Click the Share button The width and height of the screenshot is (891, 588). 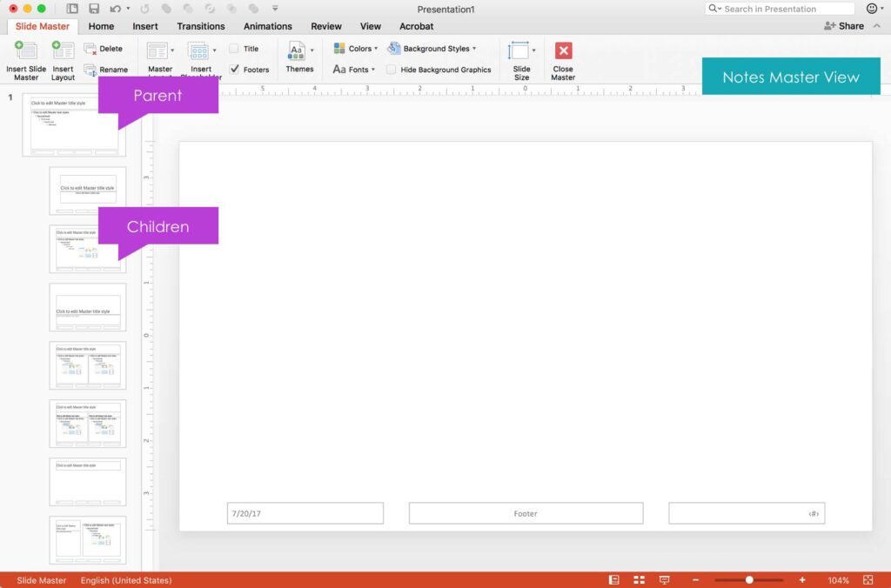coord(842,25)
